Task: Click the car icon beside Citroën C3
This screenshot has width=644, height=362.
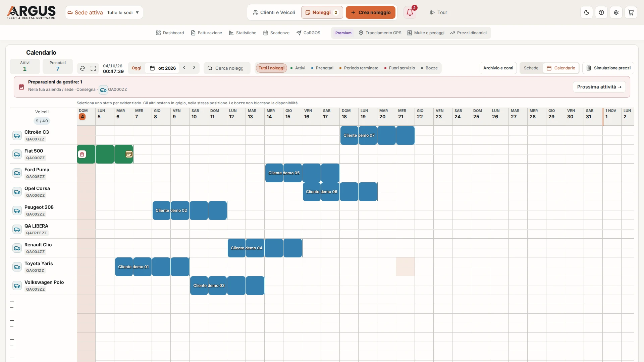Action: pos(17,135)
